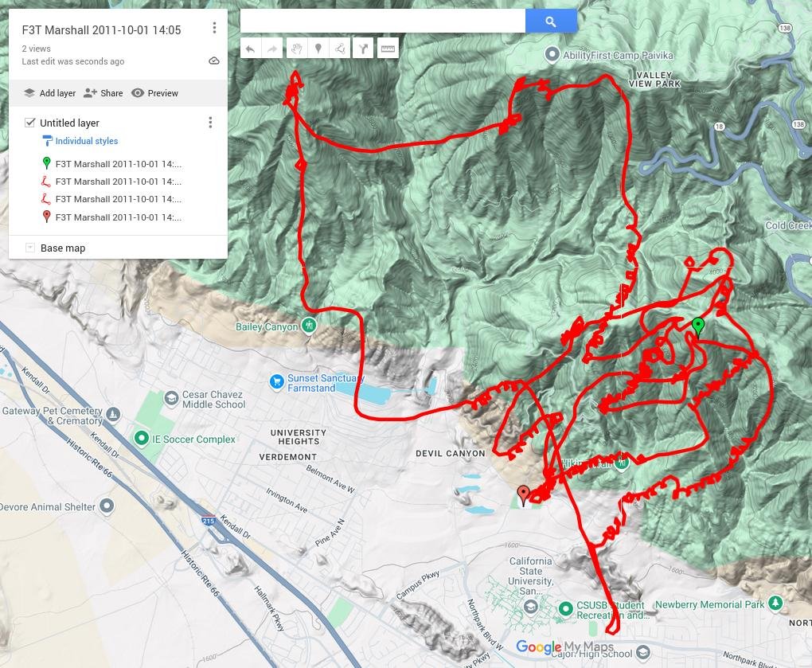Expand the Base map section
The width and height of the screenshot is (812, 668).
[30, 248]
